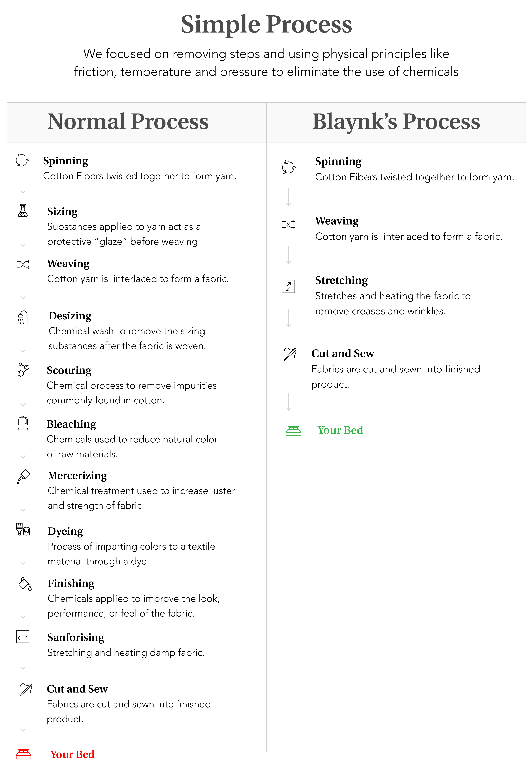Click the Finishing paint bucket icon
Image resolution: width=532 pixels, height=781 pixels.
point(25,584)
